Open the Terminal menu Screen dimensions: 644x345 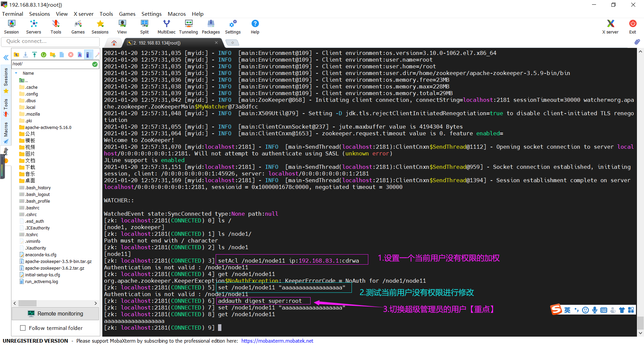pos(12,14)
